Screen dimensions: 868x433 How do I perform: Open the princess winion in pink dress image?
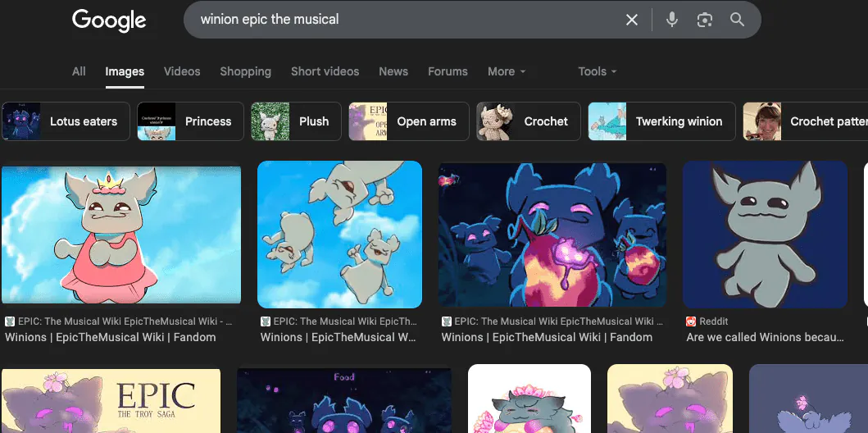pyautogui.click(x=121, y=235)
